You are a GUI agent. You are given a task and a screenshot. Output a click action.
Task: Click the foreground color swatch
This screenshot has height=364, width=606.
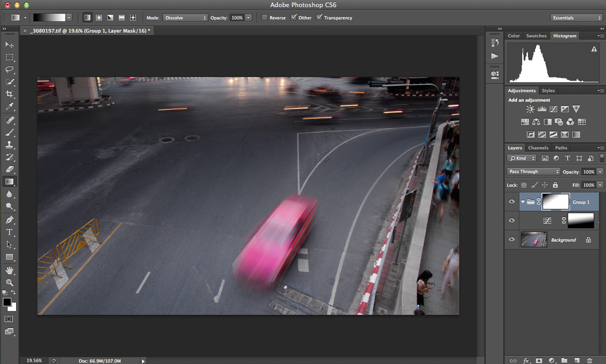coord(7,302)
